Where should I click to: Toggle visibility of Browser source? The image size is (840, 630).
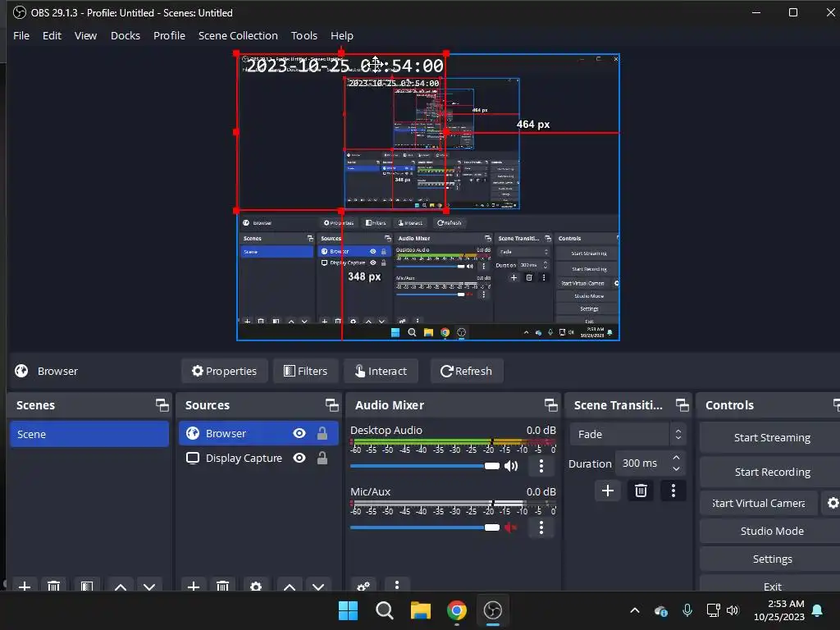[299, 433]
